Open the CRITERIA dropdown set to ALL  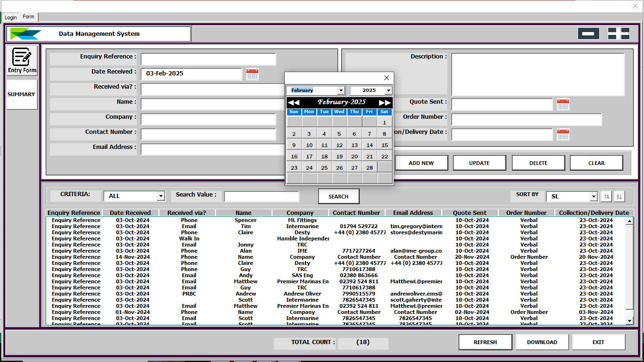pos(161,196)
